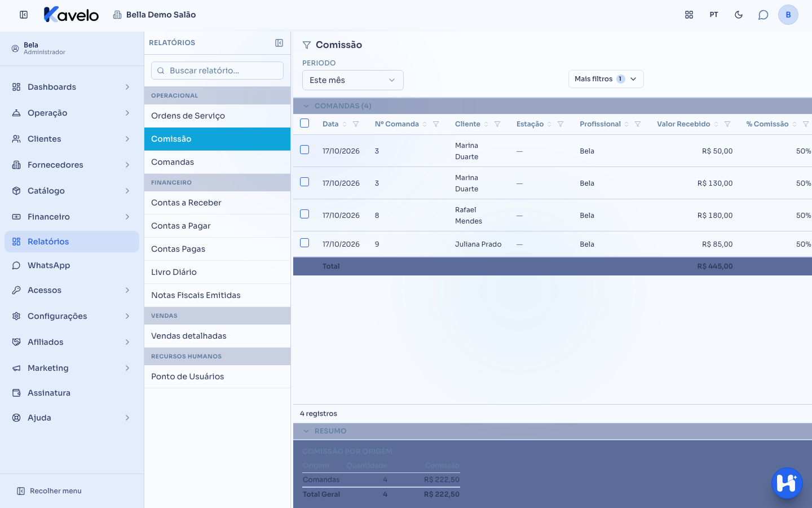
Task: Sort by the Data column arrows
Action: [345, 124]
